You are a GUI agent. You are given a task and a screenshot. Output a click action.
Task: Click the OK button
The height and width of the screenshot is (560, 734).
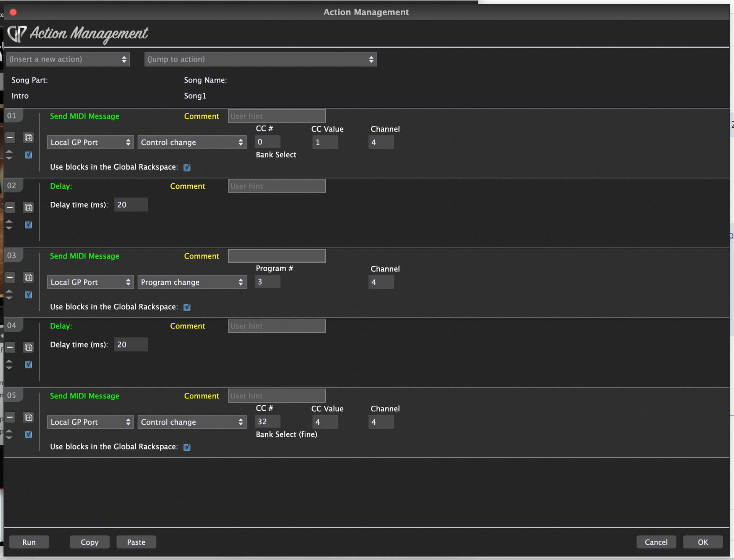tap(702, 542)
